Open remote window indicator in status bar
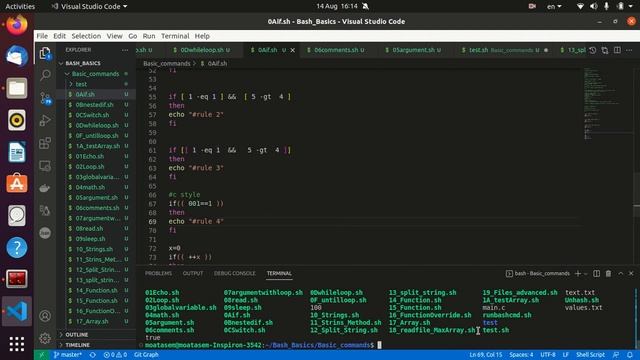Screen dimensions: 640x360 coord(41,355)
